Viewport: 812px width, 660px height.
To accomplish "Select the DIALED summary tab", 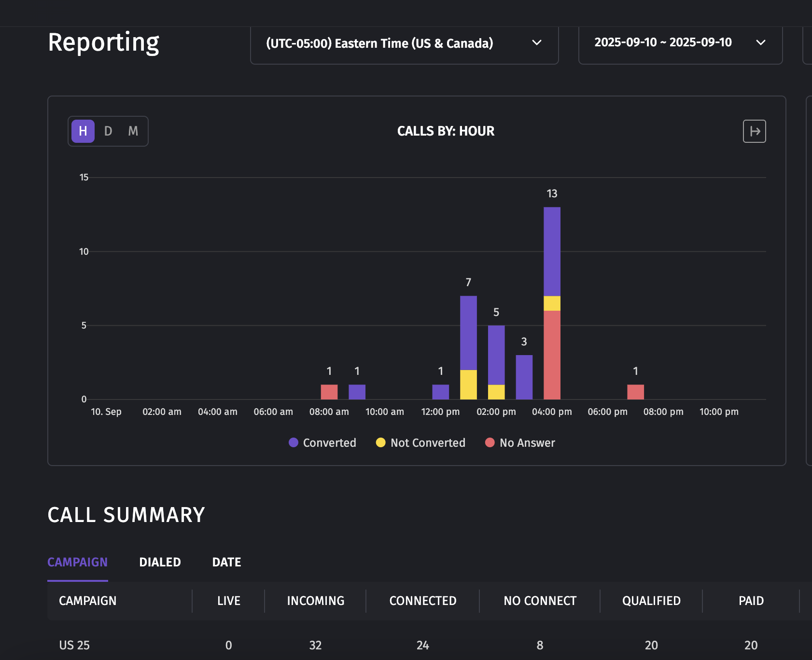I will coord(160,562).
